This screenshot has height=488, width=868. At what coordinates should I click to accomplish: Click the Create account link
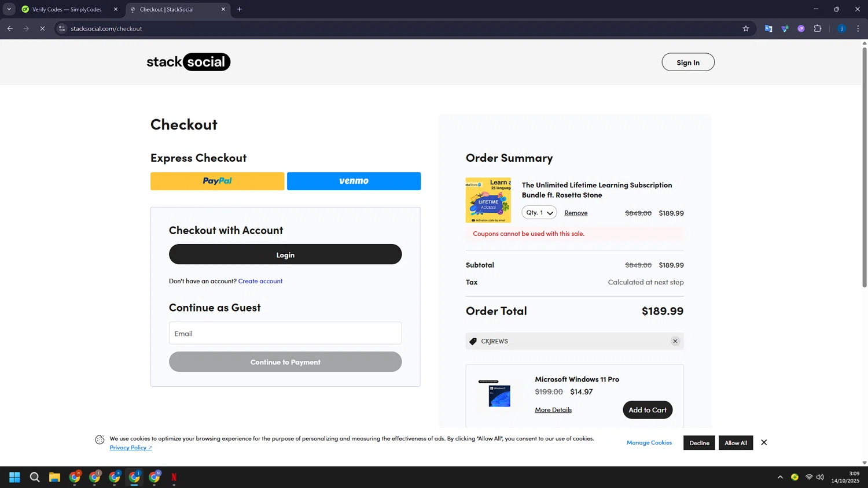click(x=260, y=281)
